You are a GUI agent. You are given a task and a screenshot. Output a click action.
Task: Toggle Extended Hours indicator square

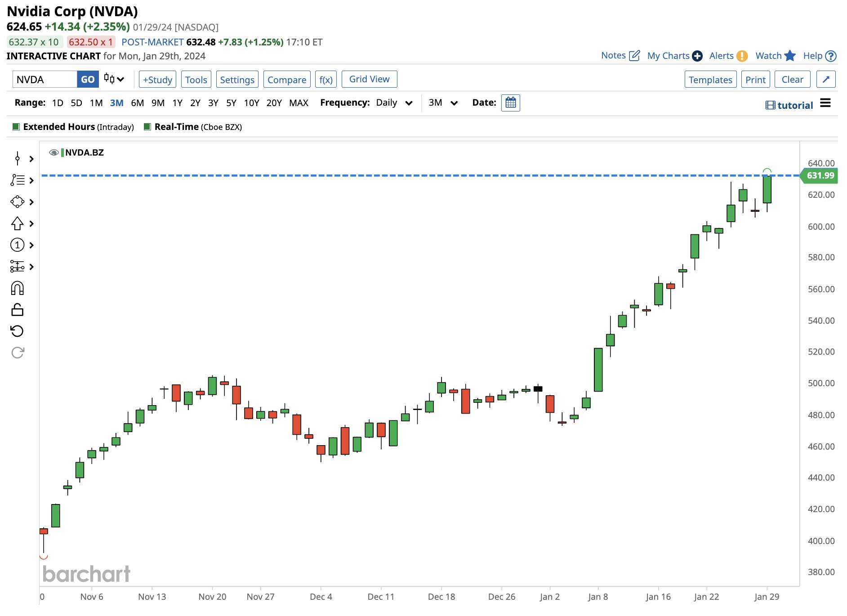click(x=16, y=127)
